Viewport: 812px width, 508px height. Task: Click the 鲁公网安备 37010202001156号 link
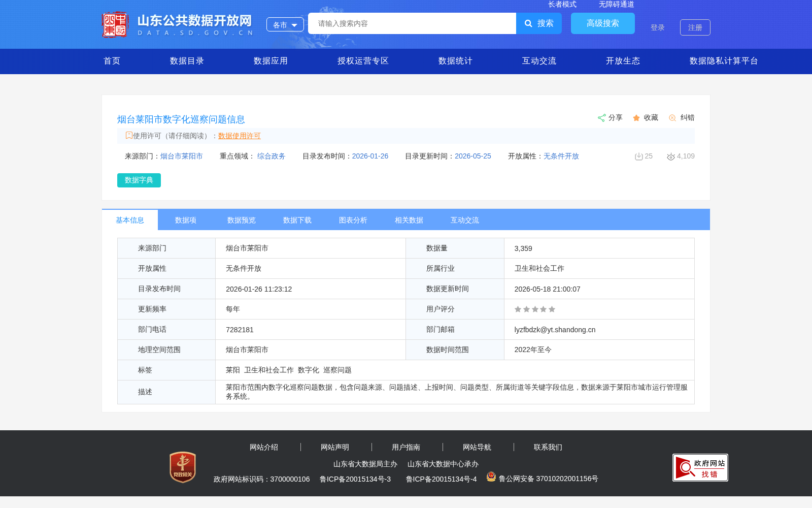(x=548, y=479)
